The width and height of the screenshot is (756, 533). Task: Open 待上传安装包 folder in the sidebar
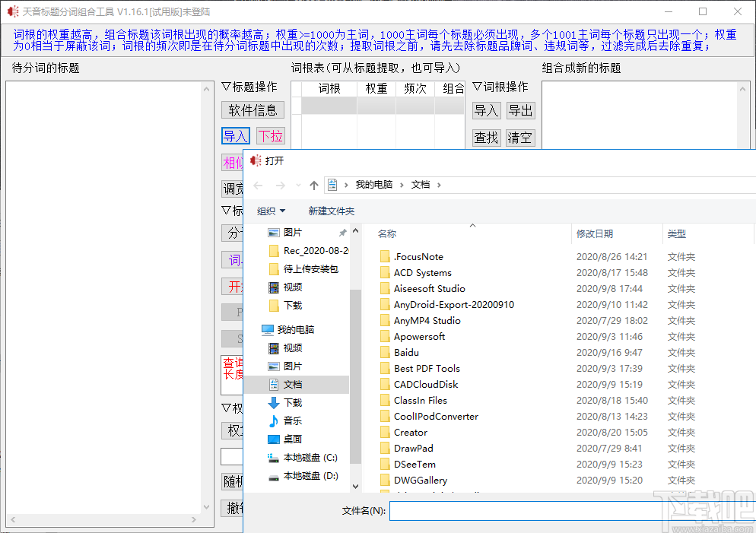click(x=303, y=269)
